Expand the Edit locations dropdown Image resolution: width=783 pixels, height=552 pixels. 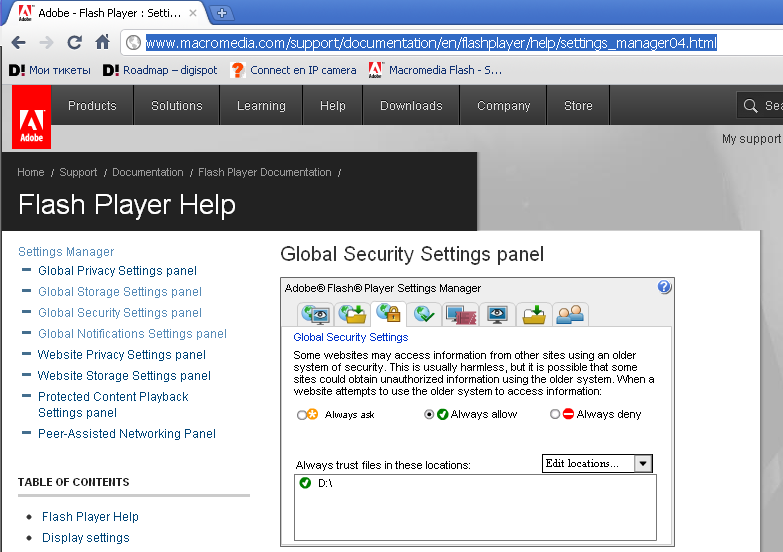click(643, 464)
